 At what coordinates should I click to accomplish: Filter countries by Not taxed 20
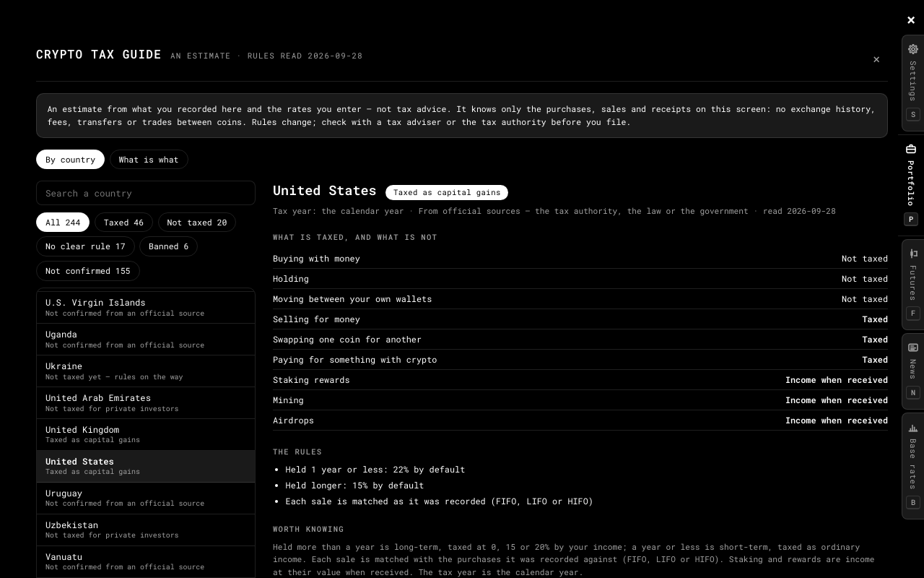(x=197, y=223)
